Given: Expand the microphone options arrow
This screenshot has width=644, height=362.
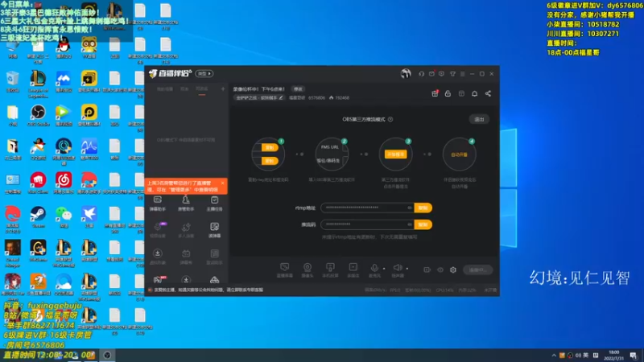Looking at the screenshot, I should 385,269.
